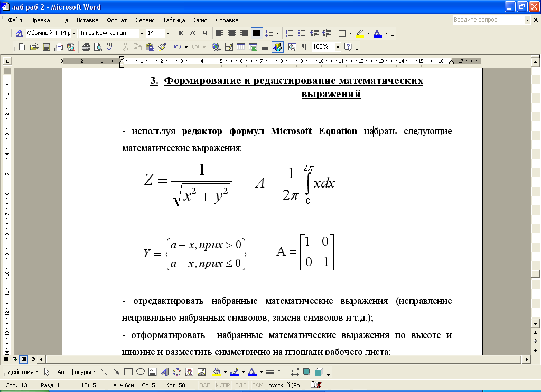Open the Вставка menu
Viewport: 541px width, 392px height.
tap(87, 21)
